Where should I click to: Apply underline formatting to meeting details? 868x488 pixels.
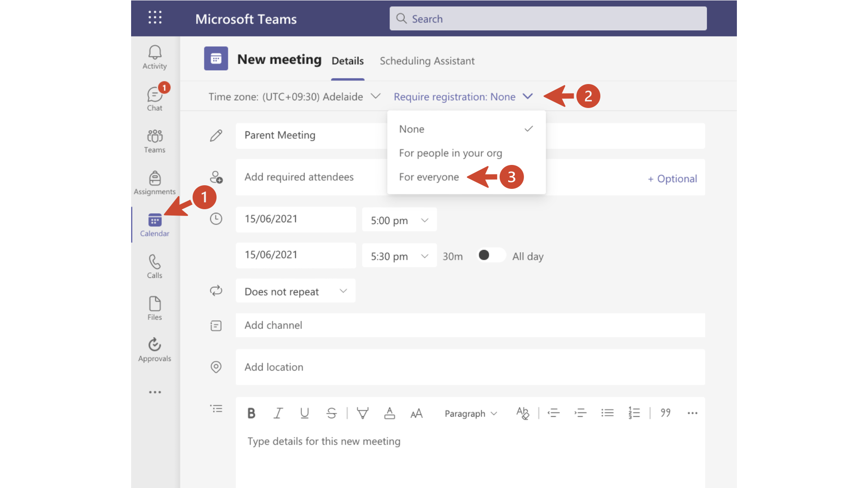point(304,413)
